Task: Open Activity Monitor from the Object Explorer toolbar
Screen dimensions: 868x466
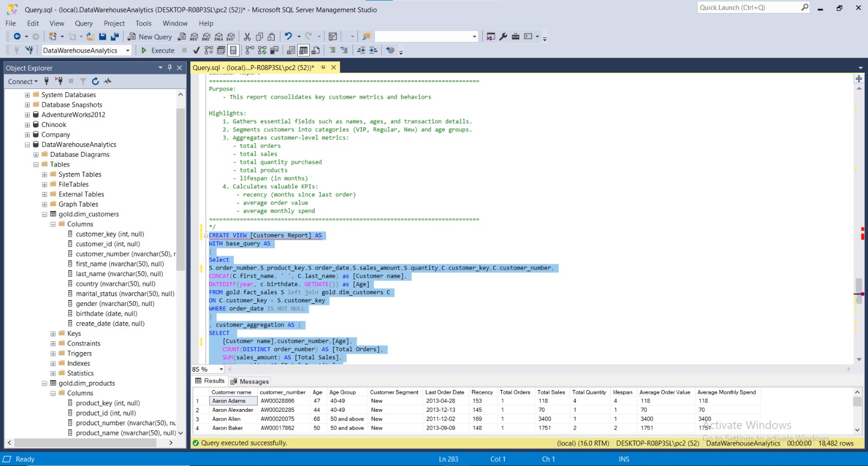Action: (x=108, y=81)
